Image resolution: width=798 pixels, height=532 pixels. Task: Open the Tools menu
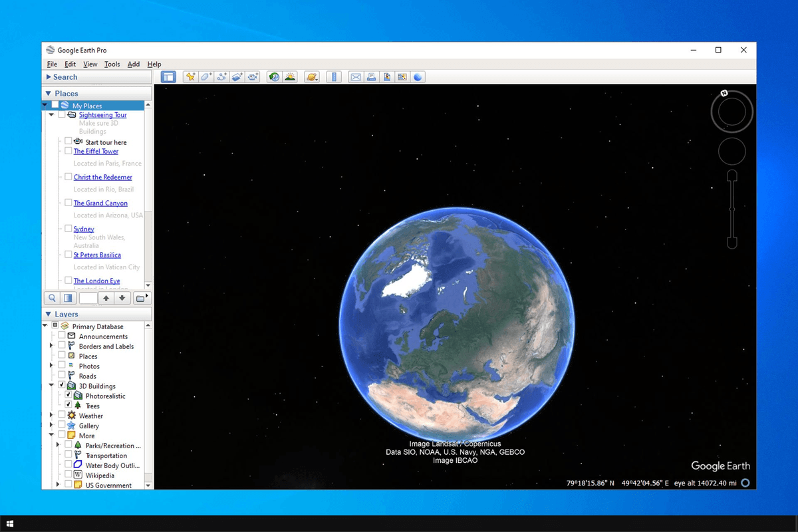coord(112,64)
